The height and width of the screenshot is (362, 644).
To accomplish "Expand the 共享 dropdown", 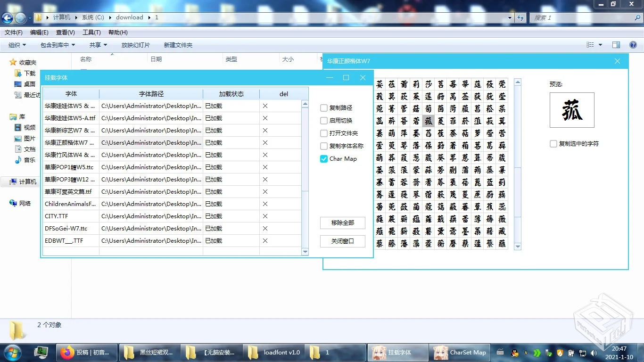I will pos(98,44).
